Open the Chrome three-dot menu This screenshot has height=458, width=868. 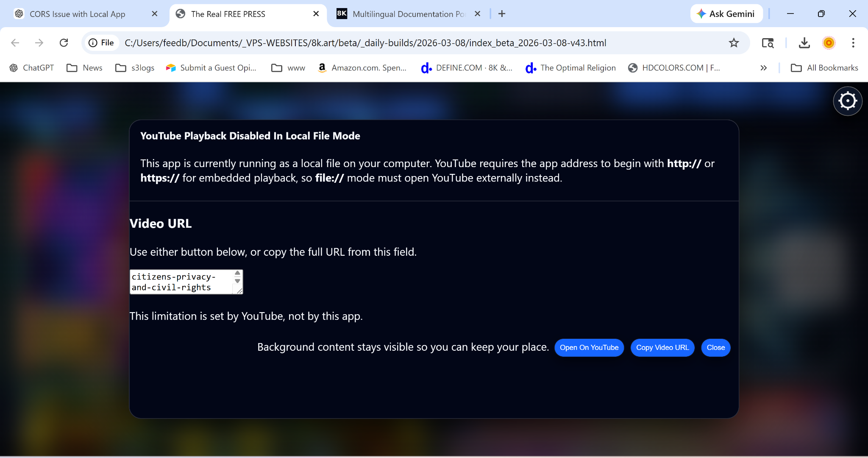tap(853, 43)
